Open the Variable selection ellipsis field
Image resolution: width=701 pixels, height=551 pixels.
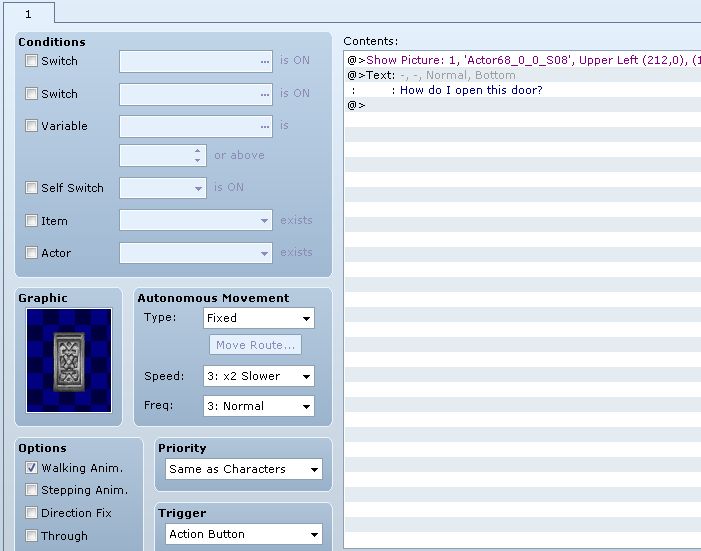pos(196,127)
